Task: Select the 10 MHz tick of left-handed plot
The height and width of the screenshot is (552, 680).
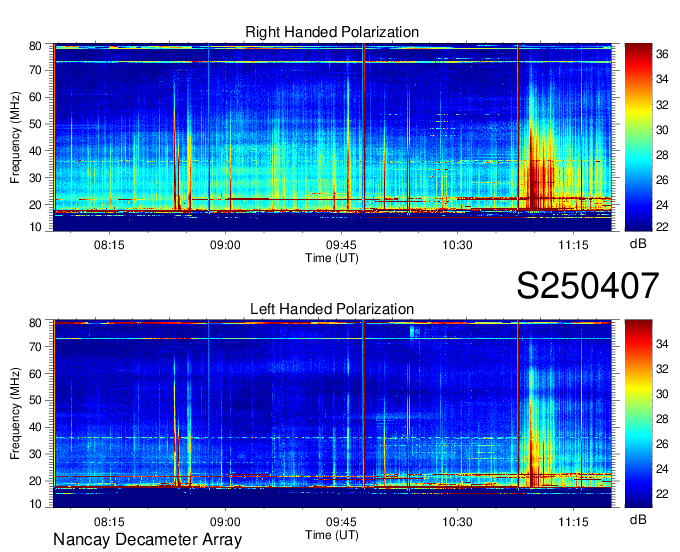Action: pyautogui.click(x=35, y=504)
